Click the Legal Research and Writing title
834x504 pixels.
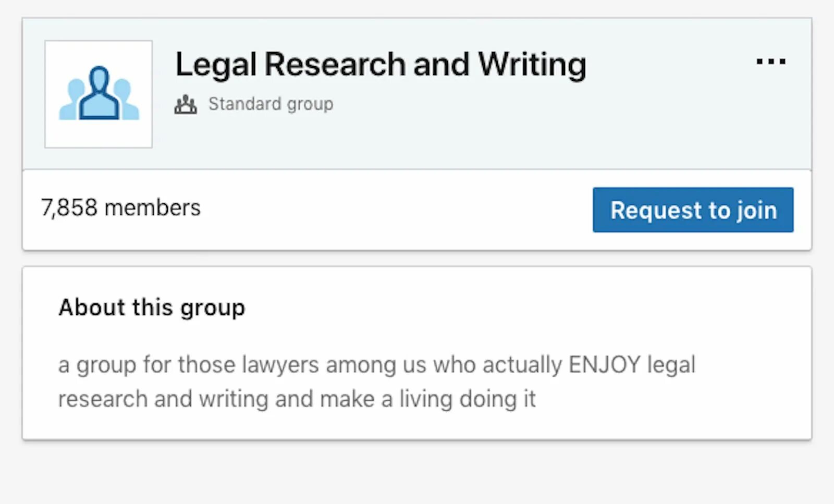(381, 65)
